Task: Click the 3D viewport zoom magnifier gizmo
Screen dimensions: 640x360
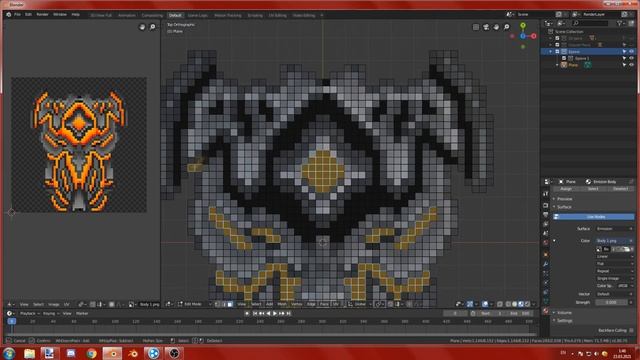Action: 507,27
